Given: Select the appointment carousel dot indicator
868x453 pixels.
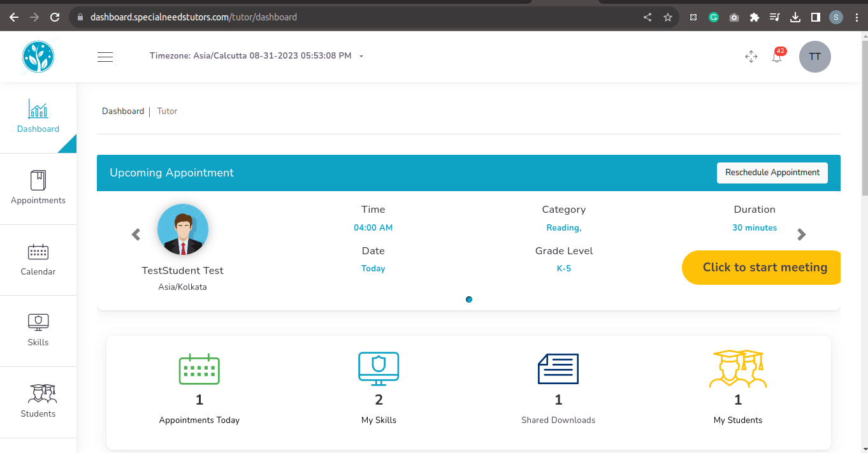Looking at the screenshot, I should [469, 299].
